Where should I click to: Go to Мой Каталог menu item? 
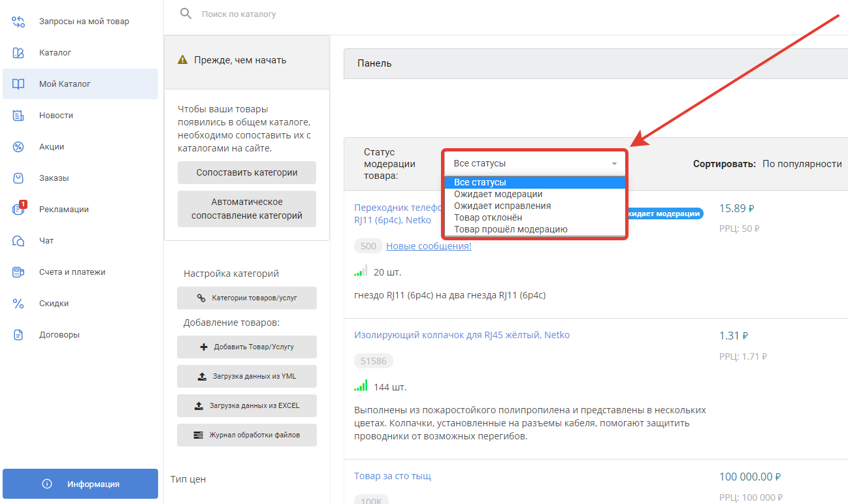[x=65, y=84]
